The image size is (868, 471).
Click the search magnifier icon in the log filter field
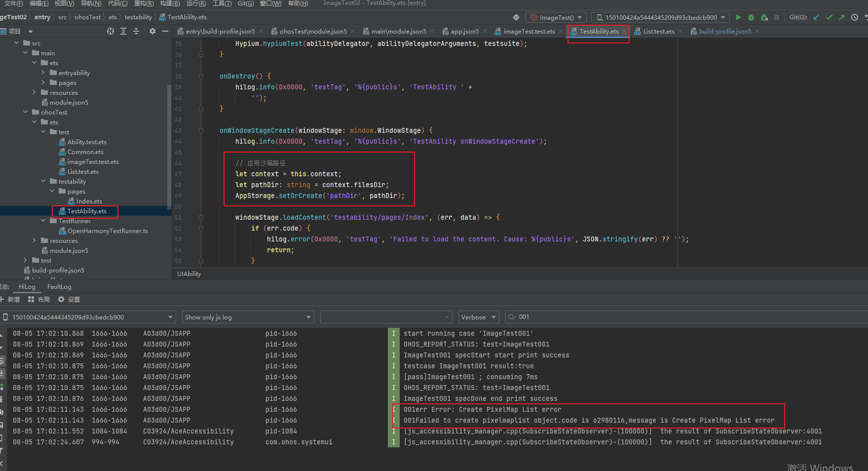[x=512, y=317]
